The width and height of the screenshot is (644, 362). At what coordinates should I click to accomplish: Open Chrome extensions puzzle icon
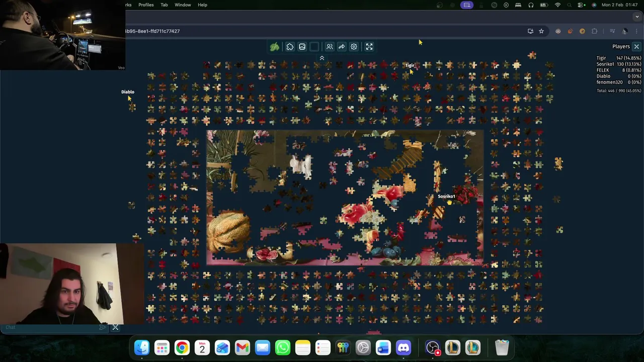[594, 31]
